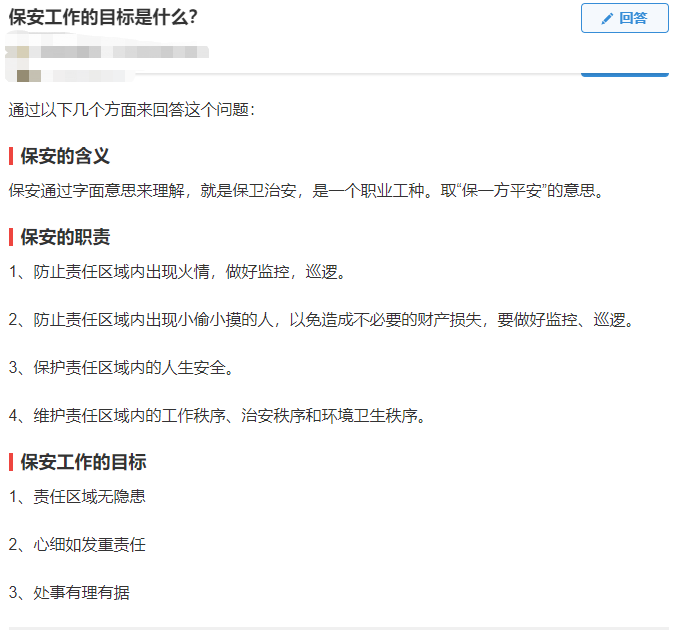Click the line 2、心细如发重责任
Viewport: 673px width, 630px height.
pyautogui.click(x=77, y=545)
